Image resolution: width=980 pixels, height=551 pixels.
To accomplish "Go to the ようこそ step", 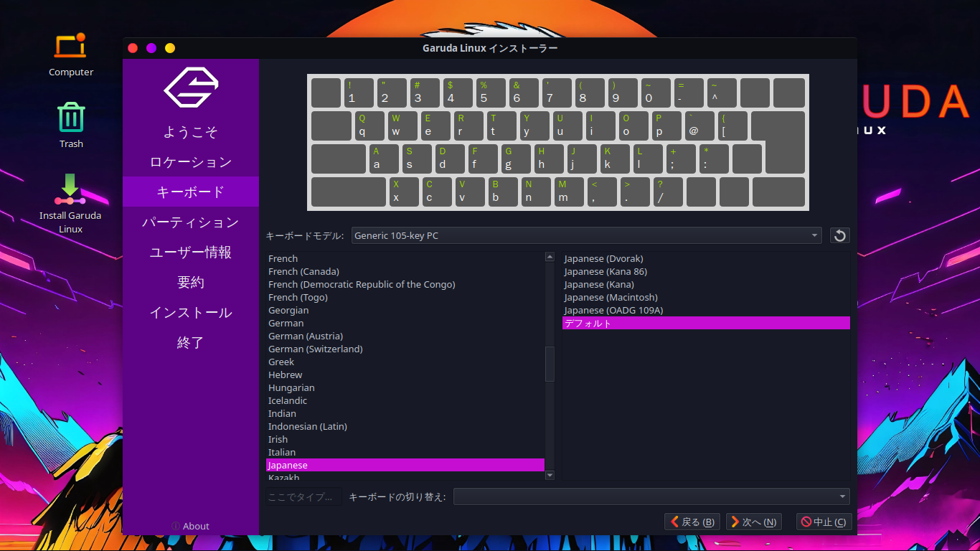I will tap(191, 132).
